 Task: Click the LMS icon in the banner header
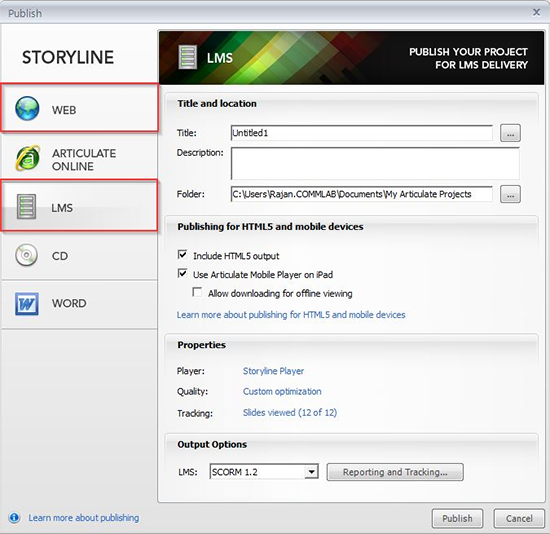pos(188,57)
